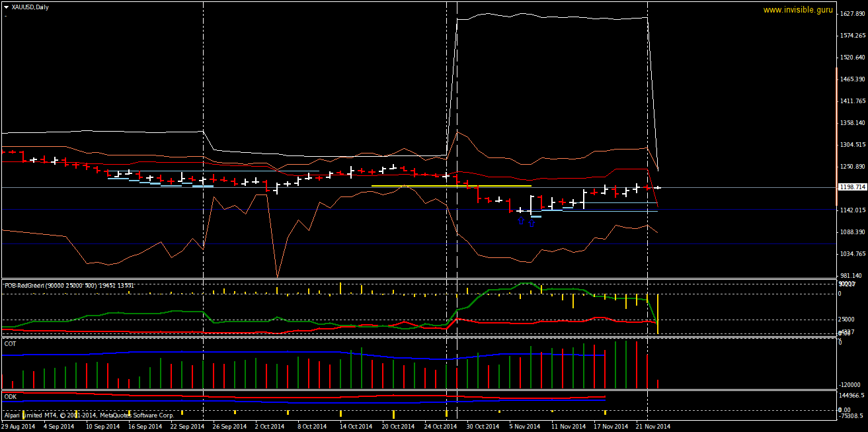The image size is (868, 432).
Task: Click the 20 Oct 2014 date label
Action: (x=399, y=427)
